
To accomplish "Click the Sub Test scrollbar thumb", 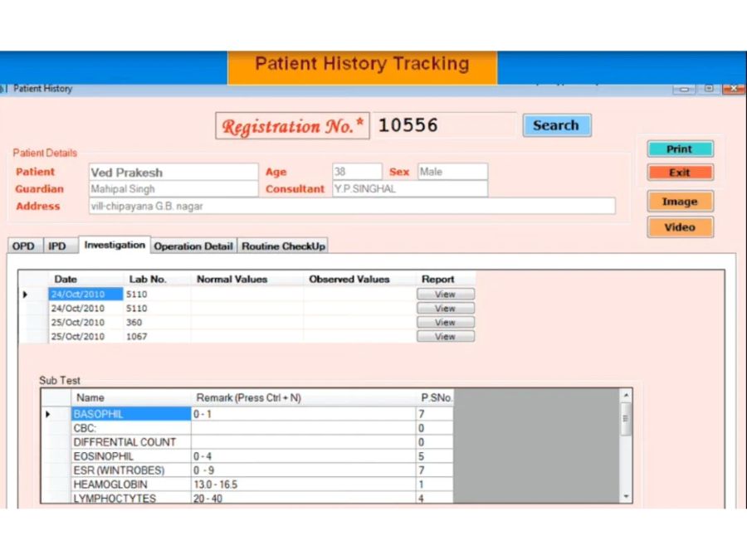I will click(x=626, y=419).
